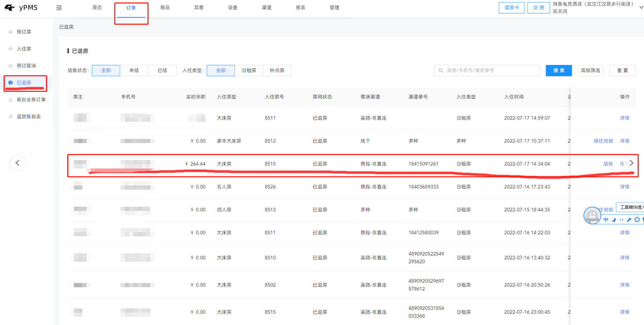The width and height of the screenshot is (644, 325).
Task: Click the search magnifier icon
Action: pos(441,71)
